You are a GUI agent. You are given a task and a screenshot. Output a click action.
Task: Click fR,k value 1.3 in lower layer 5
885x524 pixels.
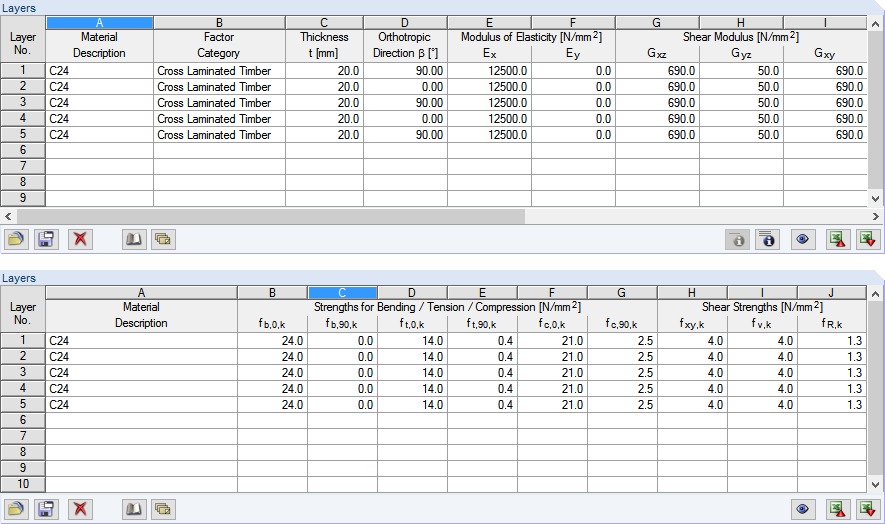click(832, 404)
